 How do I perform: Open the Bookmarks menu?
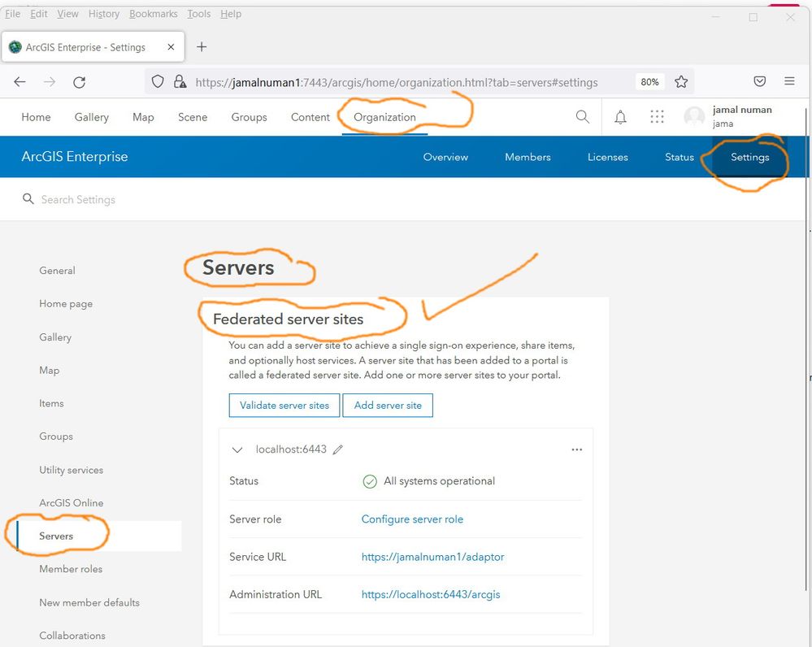154,14
